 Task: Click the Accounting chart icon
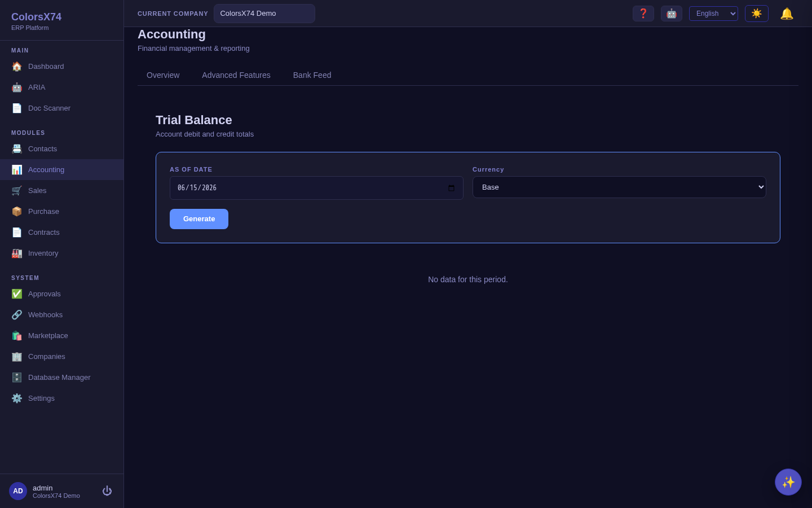point(17,170)
